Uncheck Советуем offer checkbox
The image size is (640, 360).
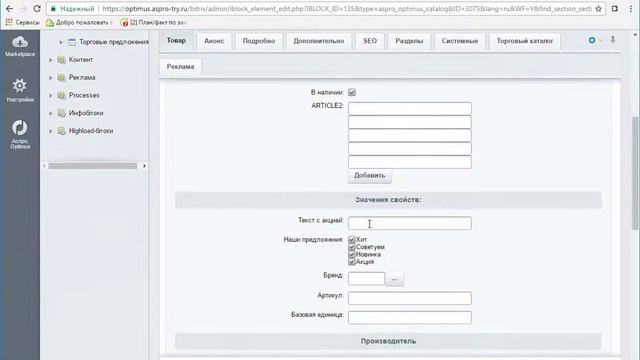351,247
